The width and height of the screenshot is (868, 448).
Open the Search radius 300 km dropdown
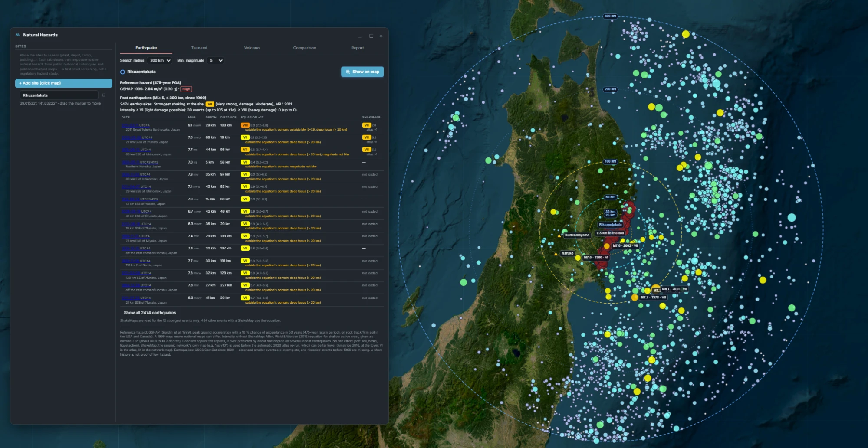point(160,61)
